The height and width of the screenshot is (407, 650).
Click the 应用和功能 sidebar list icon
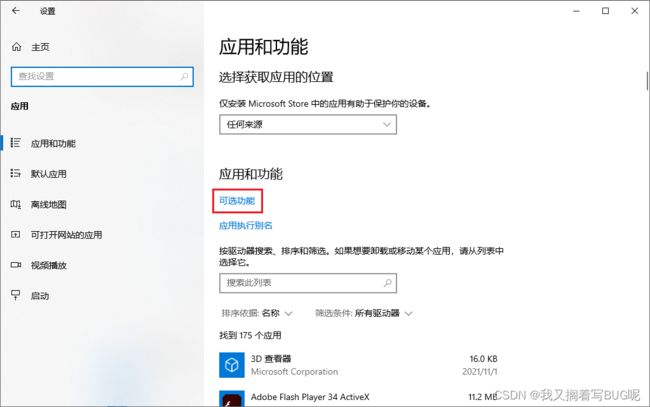pyautogui.click(x=15, y=143)
